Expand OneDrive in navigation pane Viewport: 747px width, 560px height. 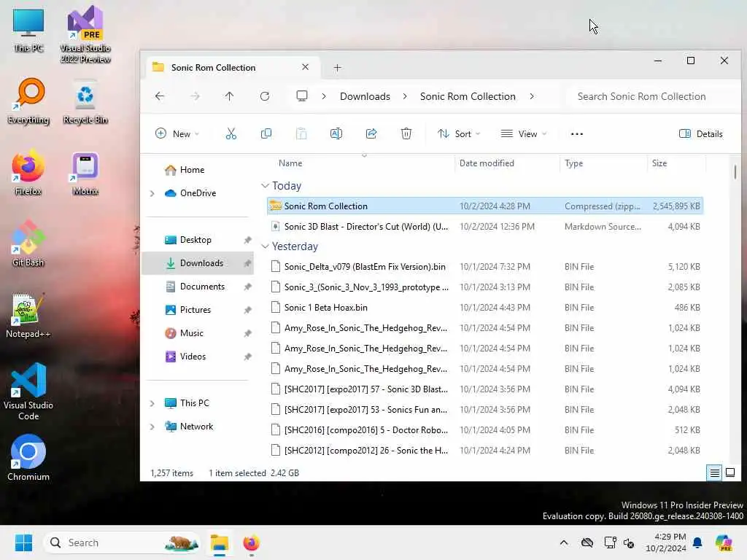click(152, 192)
